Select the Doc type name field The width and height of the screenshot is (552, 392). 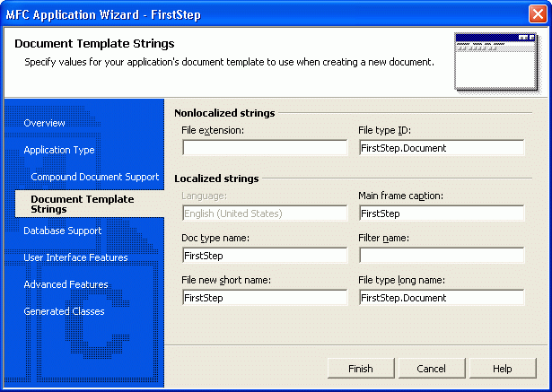click(264, 256)
